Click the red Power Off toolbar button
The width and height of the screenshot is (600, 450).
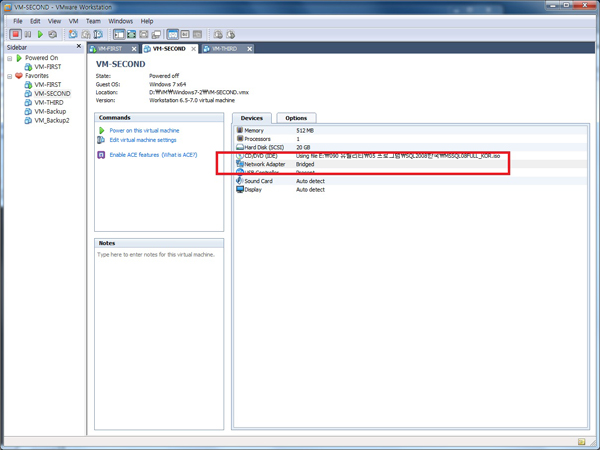pos(15,34)
